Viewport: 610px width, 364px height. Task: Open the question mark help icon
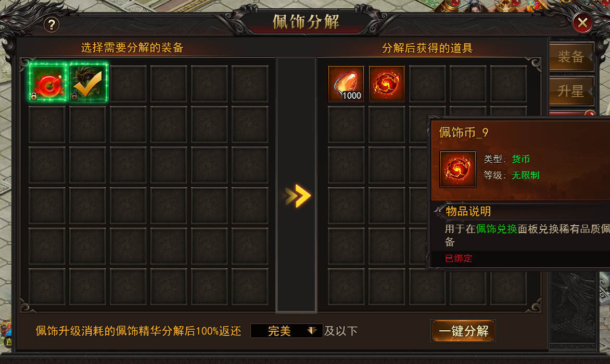coord(52,24)
